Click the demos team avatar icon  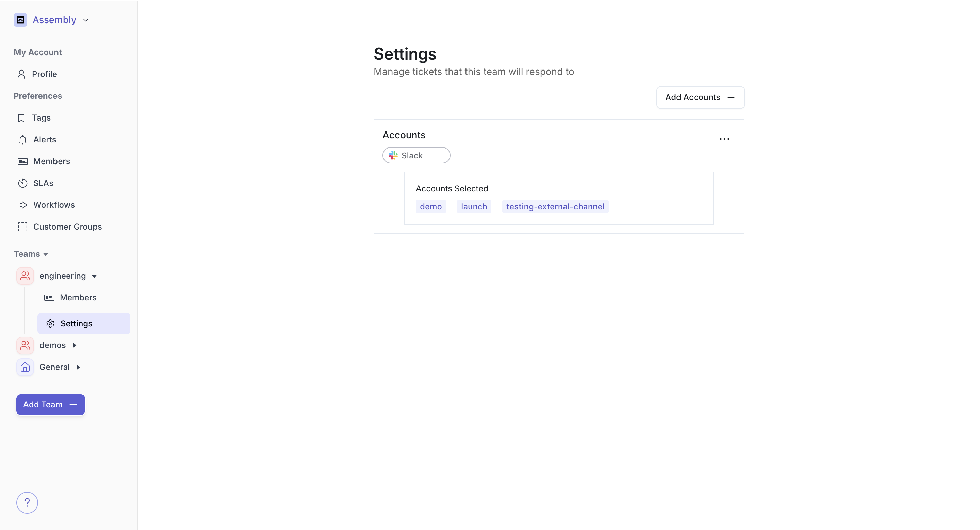(x=25, y=345)
